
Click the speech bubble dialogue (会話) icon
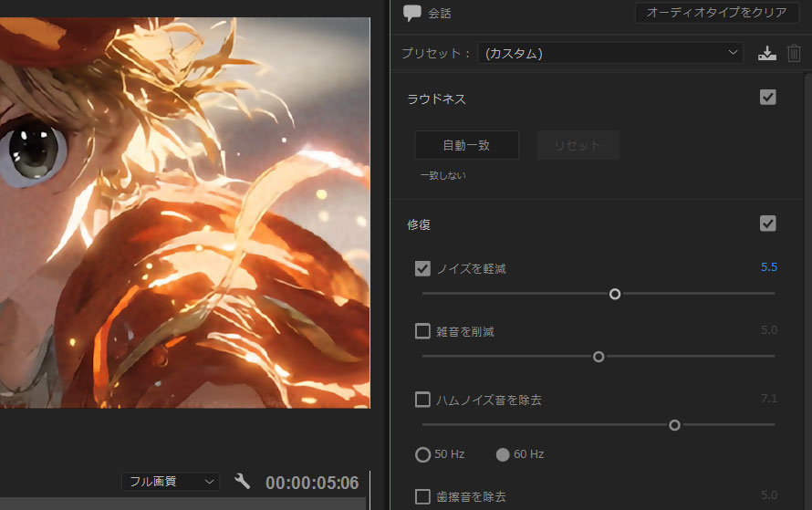coord(412,14)
